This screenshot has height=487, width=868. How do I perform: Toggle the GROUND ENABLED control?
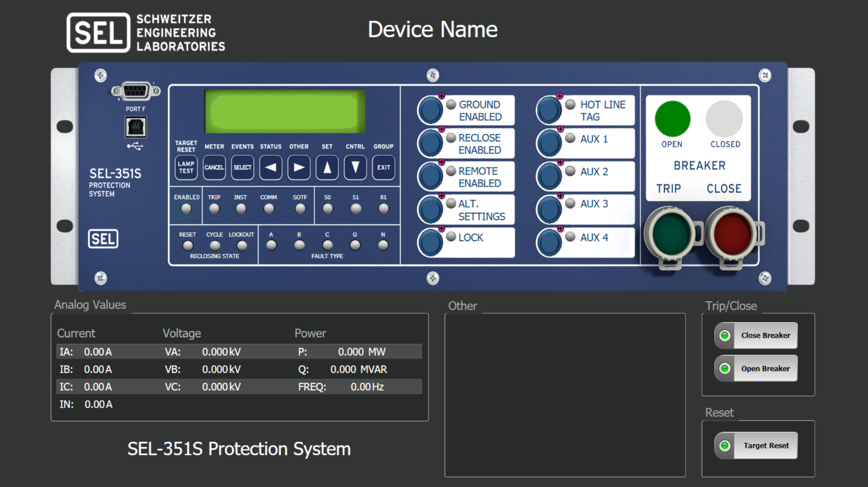(x=430, y=109)
